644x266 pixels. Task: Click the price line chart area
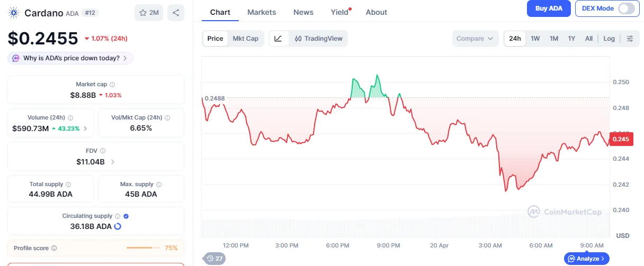pos(406,145)
